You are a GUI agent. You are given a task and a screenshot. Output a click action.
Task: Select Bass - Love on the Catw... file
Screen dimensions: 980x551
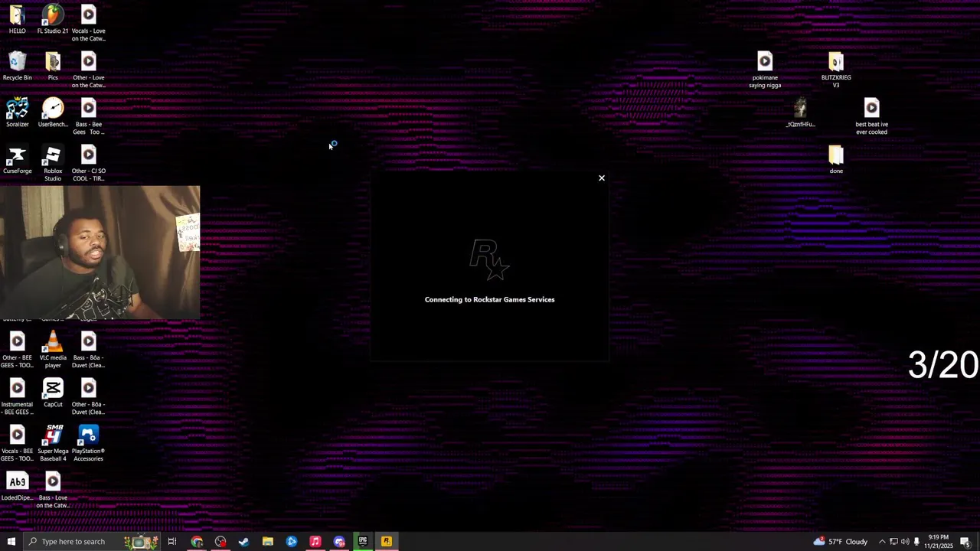(53, 491)
